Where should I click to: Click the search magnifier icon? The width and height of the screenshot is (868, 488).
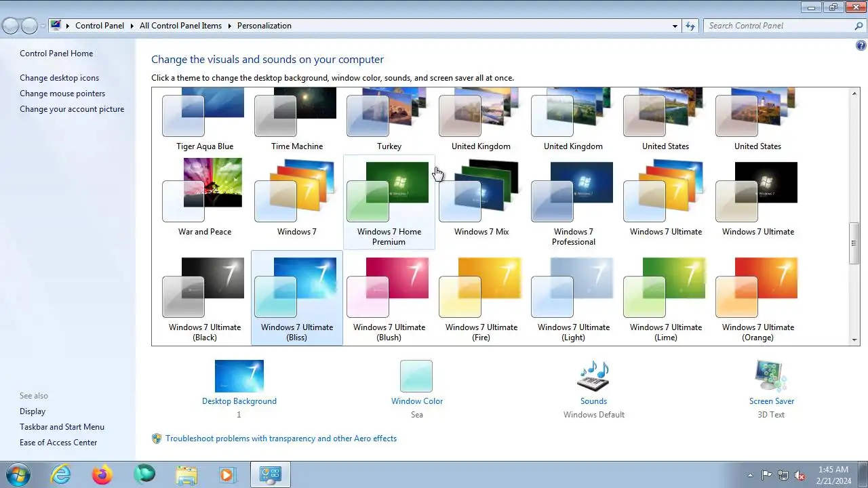(x=859, y=26)
